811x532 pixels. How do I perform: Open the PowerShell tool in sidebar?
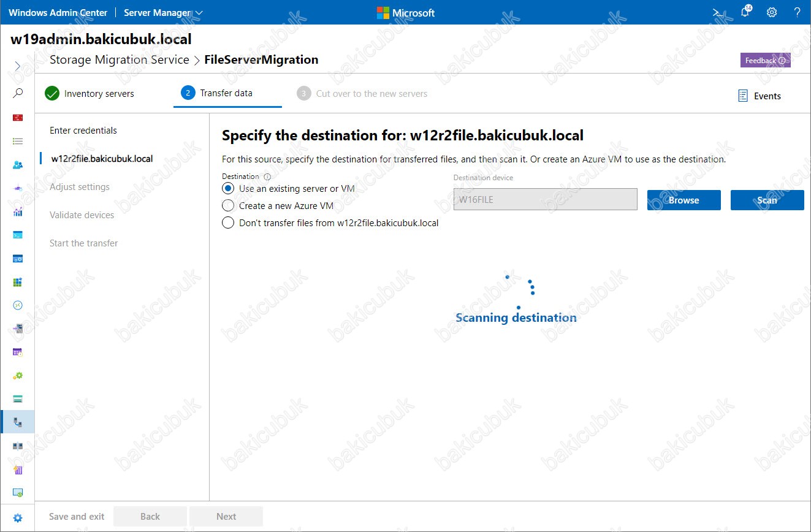18,235
